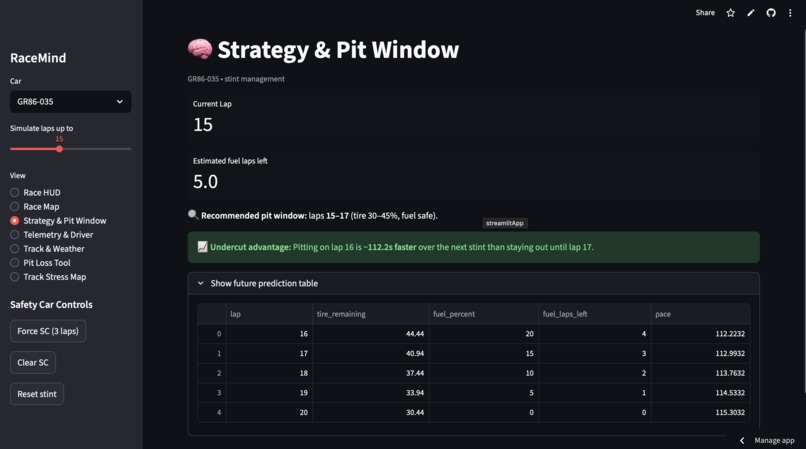Screen dimensions: 806x449
Task: Click the Share button
Action: point(705,13)
